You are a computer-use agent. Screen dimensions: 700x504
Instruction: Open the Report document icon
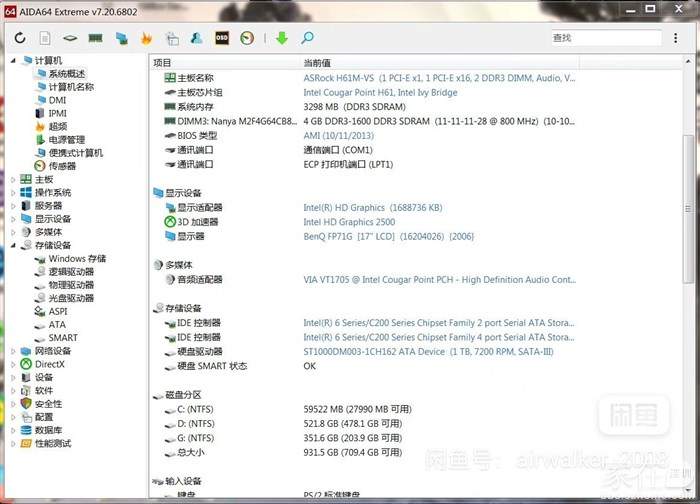tap(45, 38)
